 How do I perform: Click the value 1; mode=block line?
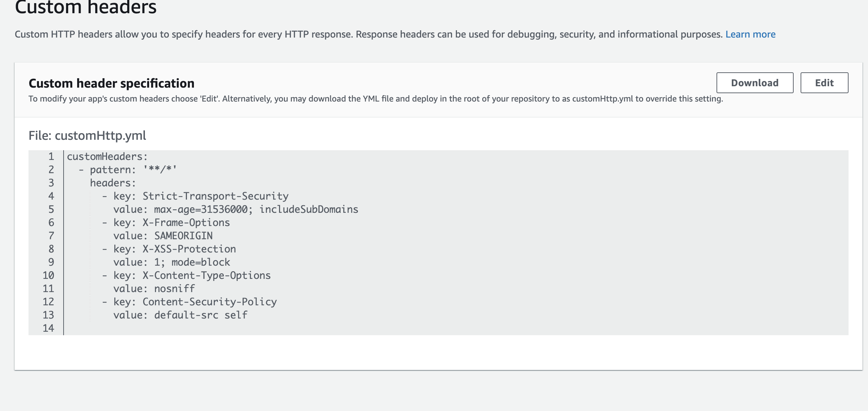(171, 262)
